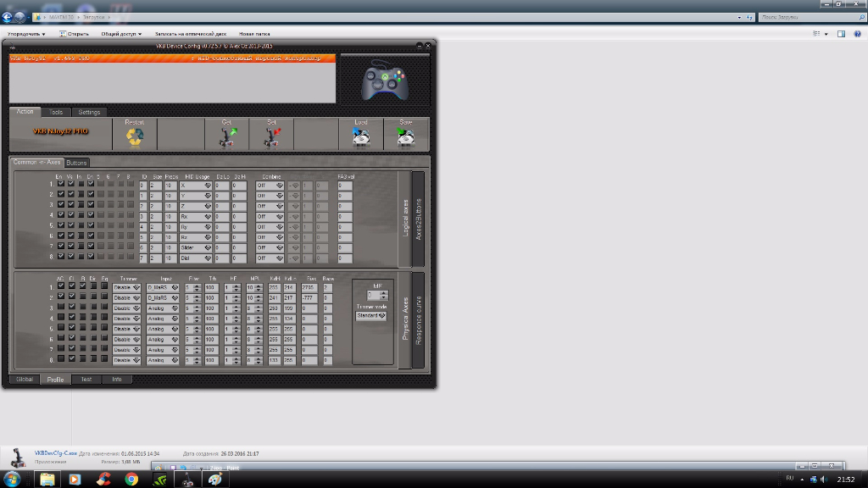
Task: Toggle In checkbox for logical axis 5
Action: point(81,225)
